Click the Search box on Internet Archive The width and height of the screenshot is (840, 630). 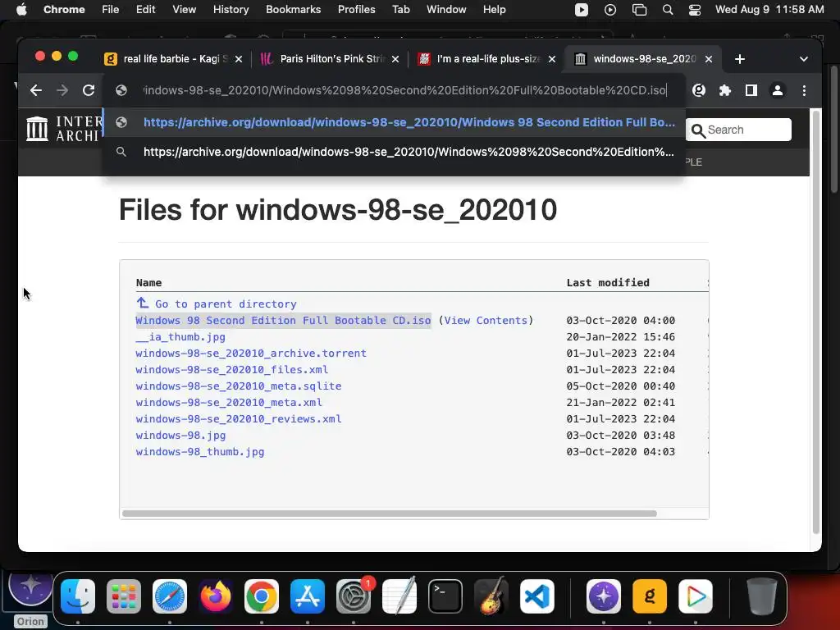pos(738,130)
